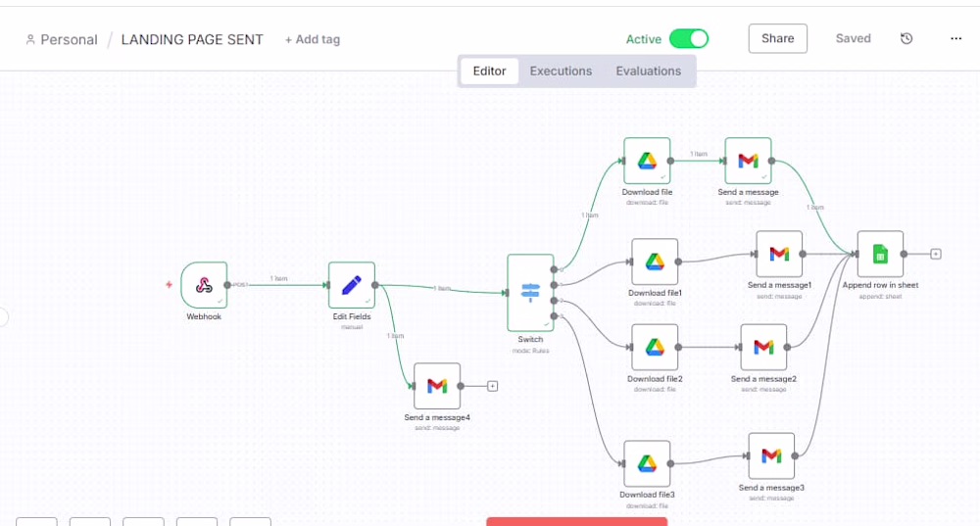This screenshot has height=526, width=980.
Task: Add node after Append row in sheet
Action: pos(936,254)
